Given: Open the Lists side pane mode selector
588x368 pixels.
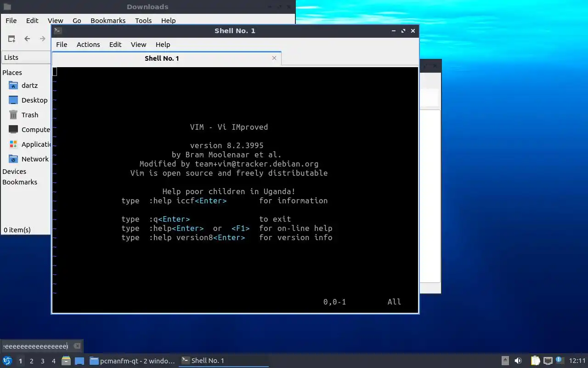Looking at the screenshot, I should (x=26, y=57).
